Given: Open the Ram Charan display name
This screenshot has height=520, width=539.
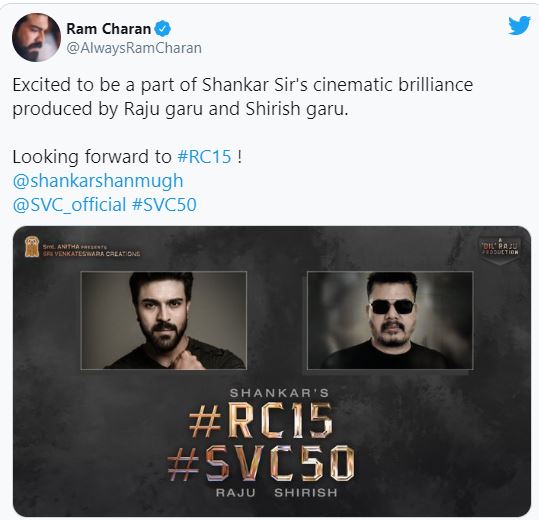Looking at the screenshot, I should pos(109,29).
